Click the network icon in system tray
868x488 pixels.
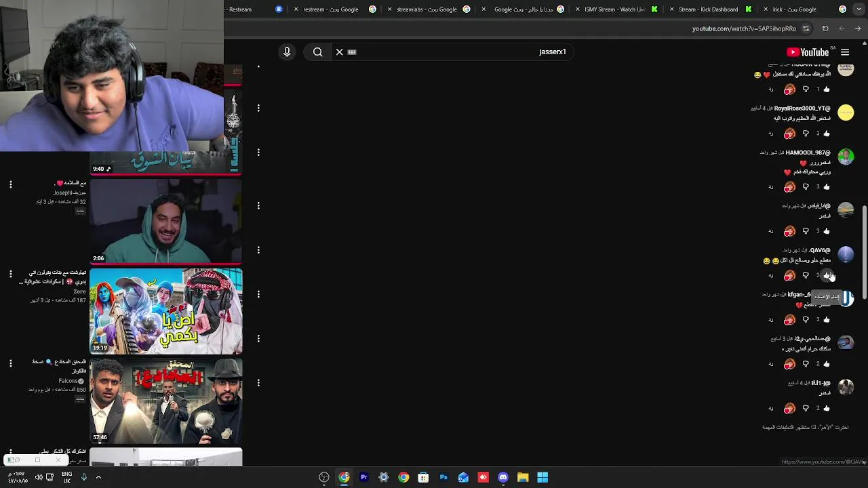50,477
